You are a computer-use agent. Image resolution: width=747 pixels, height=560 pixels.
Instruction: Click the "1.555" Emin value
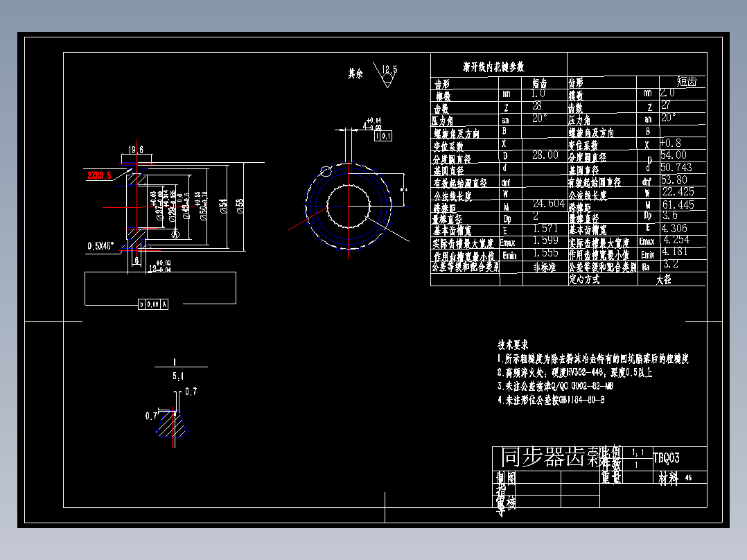tap(545, 252)
